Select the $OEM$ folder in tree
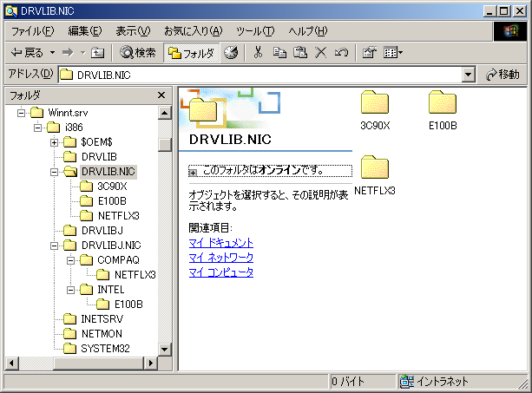The width and height of the screenshot is (532, 393). 96,142
